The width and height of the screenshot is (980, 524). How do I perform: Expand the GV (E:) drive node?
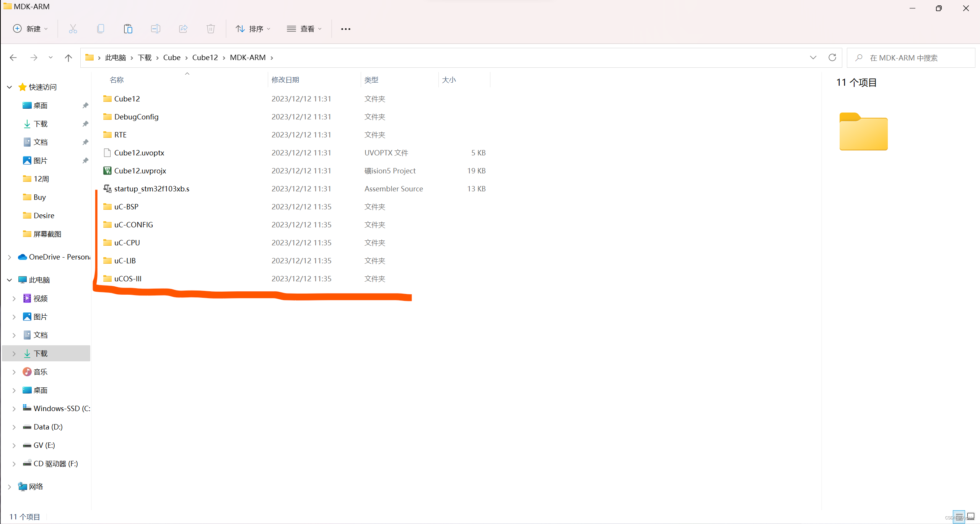(14, 446)
